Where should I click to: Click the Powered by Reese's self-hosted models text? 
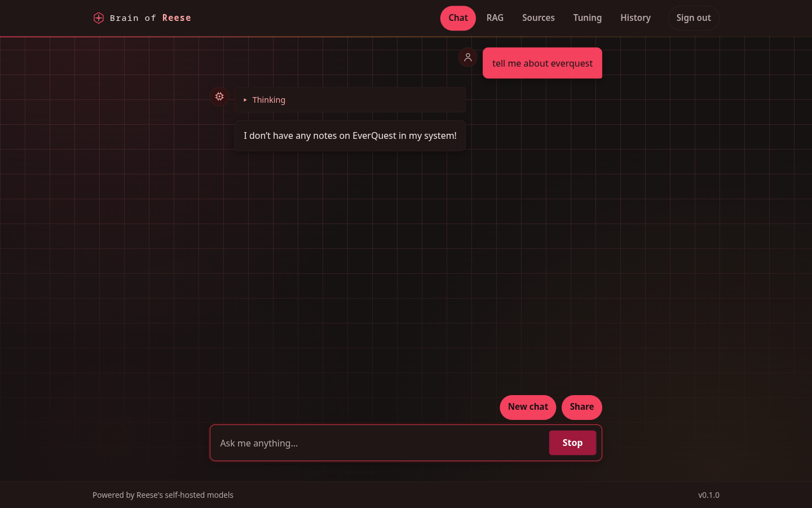click(x=163, y=495)
